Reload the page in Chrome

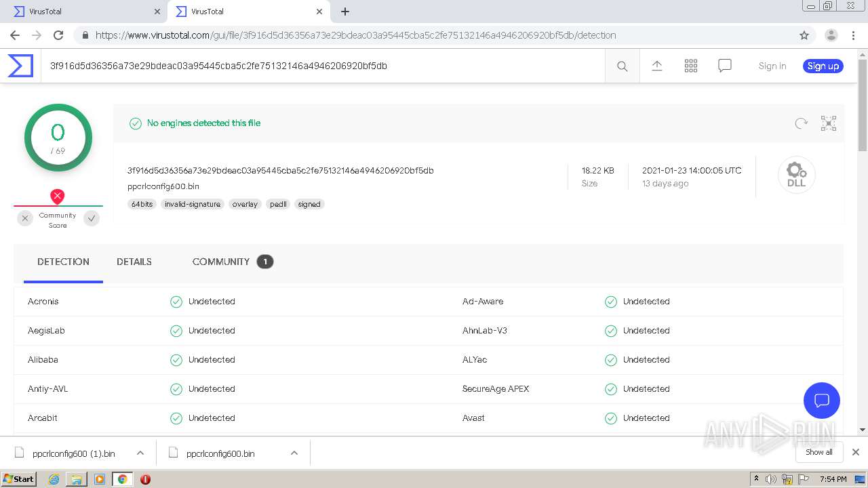[58, 35]
